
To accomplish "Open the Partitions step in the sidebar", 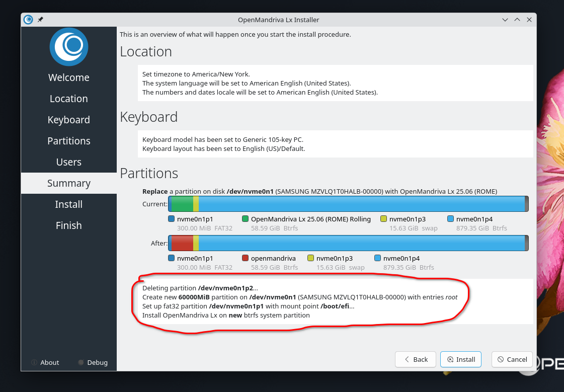I will coord(69,141).
